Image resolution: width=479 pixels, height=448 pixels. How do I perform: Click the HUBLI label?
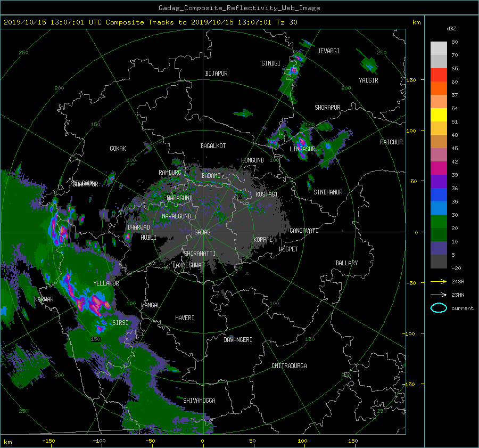point(148,238)
